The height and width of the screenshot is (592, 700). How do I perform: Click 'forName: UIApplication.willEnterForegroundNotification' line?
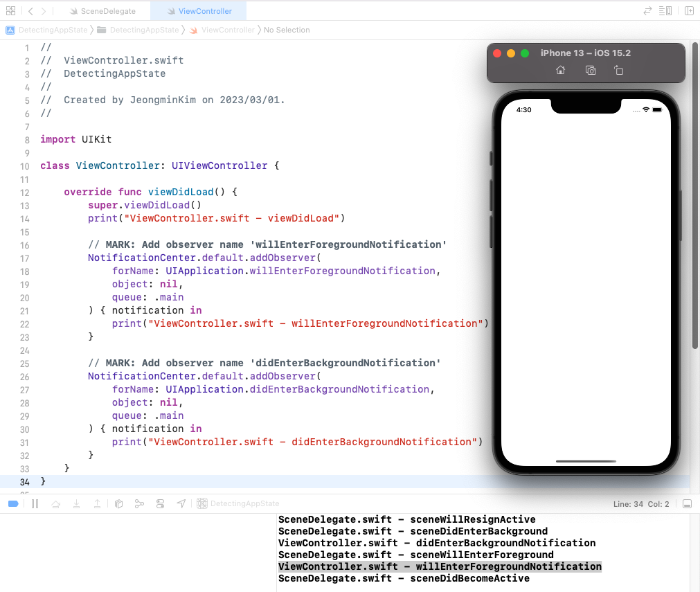(276, 271)
